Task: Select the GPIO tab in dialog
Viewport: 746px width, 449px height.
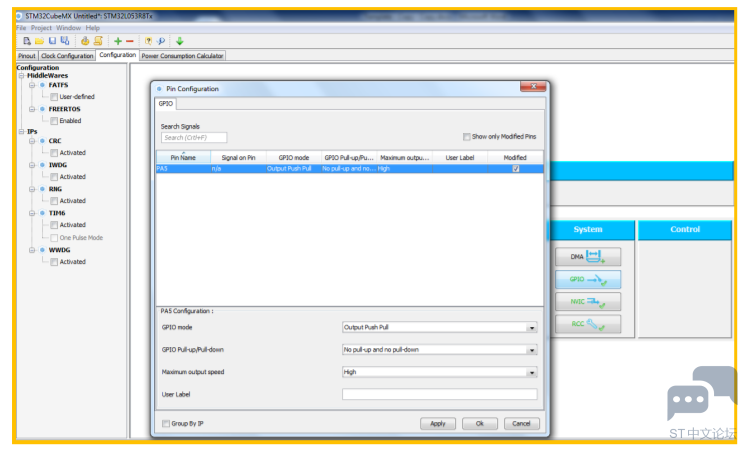Action: point(166,104)
